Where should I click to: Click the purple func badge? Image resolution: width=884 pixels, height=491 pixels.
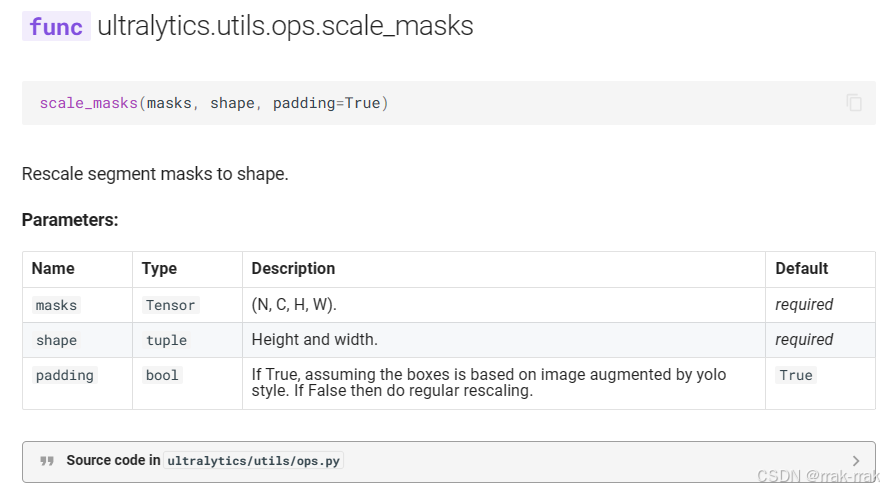56,27
